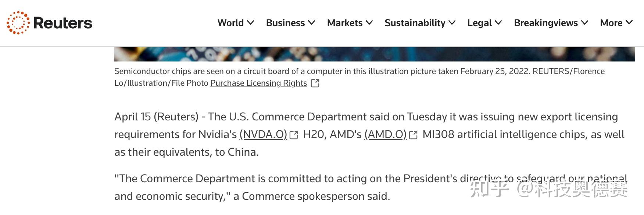Screen dimensions: 644x215
Task: Expand the Breakingviews menu chevron
Action: tap(585, 22)
